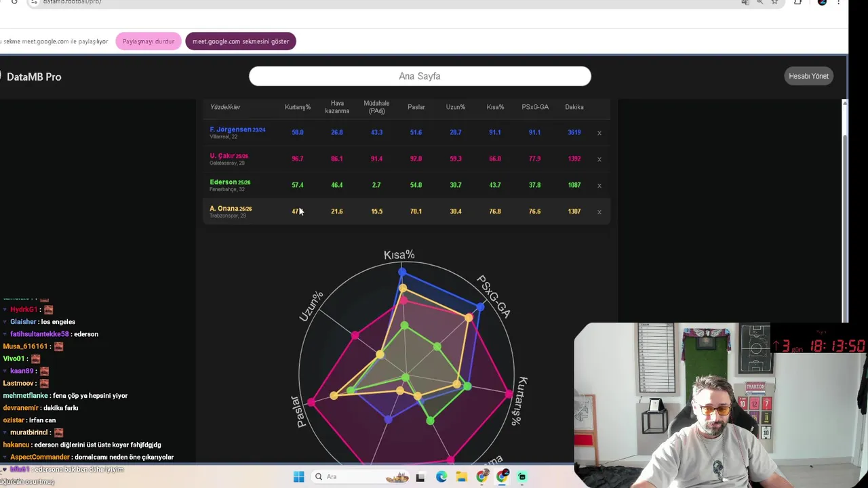868x488 pixels.
Task: Click Jörgensen's Hava kazanma value 26.8
Action: click(x=337, y=133)
